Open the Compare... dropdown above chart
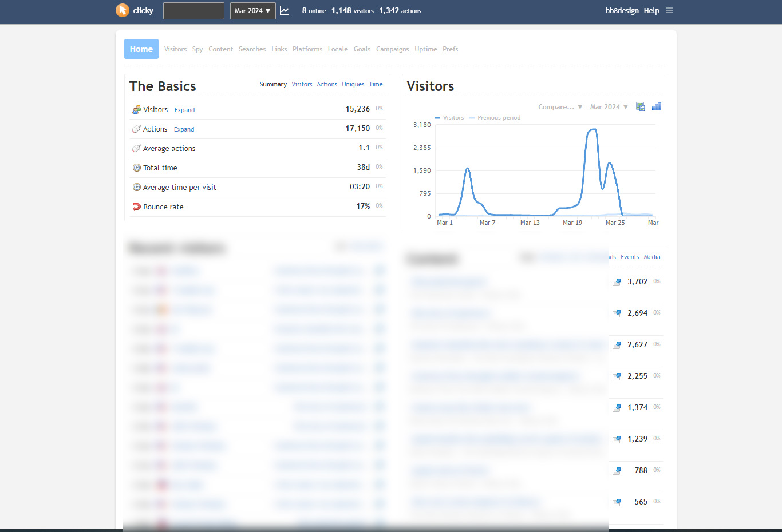 click(x=560, y=107)
